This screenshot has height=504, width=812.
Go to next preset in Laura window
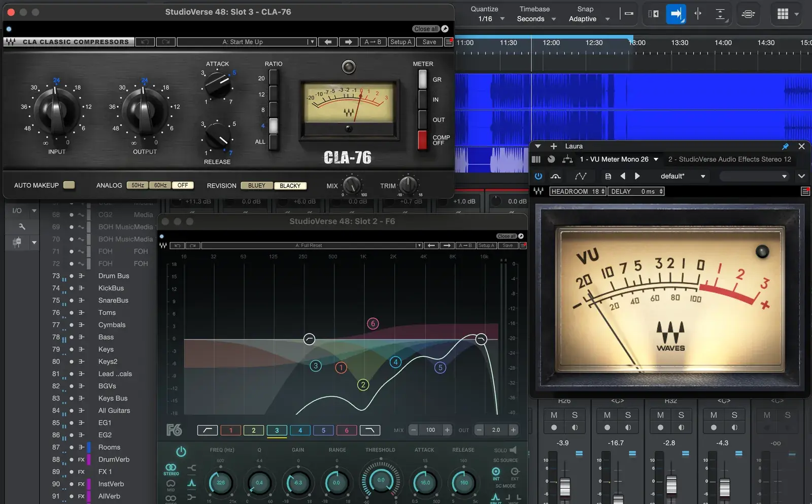(x=637, y=176)
